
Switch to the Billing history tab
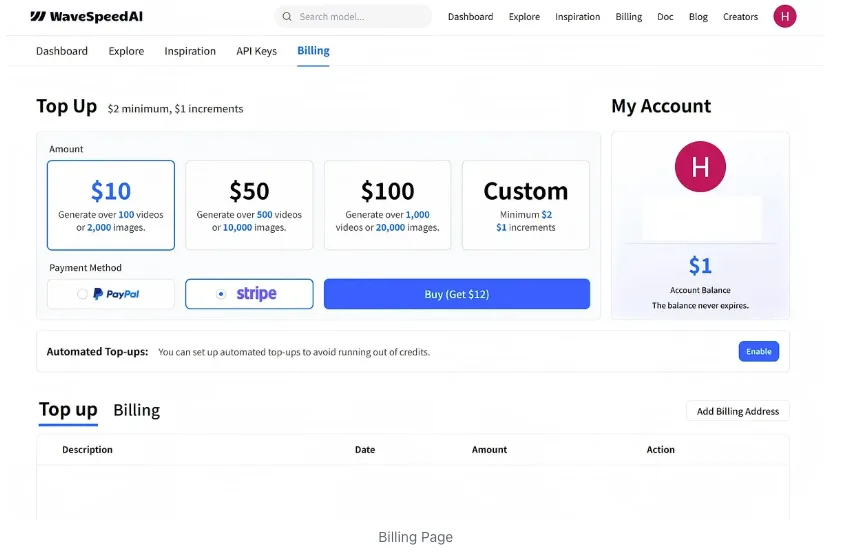(x=137, y=410)
